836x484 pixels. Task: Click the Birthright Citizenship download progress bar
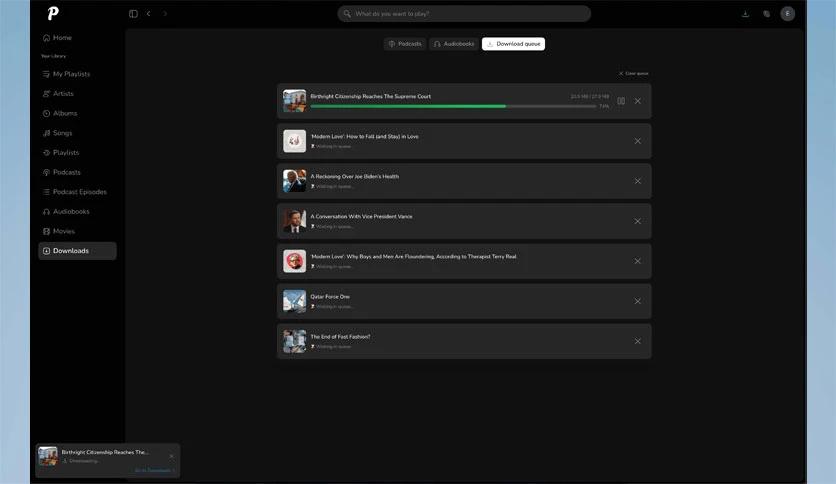(453, 107)
